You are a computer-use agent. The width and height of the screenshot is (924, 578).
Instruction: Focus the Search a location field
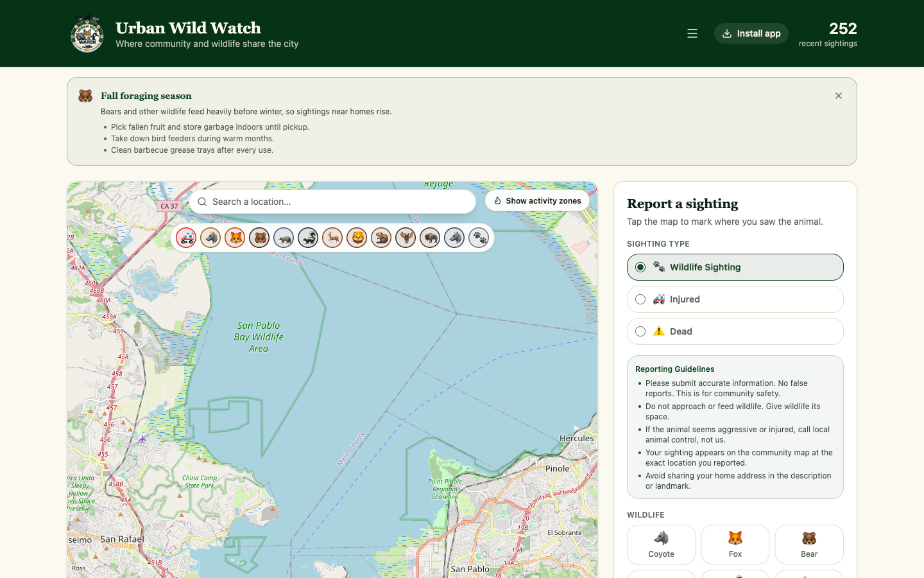[332, 202]
